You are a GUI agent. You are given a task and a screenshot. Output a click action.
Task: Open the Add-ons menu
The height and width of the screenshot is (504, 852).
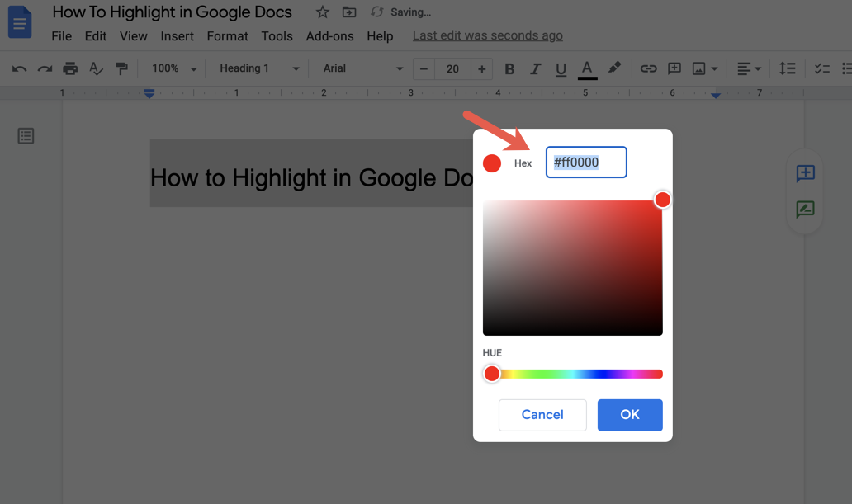coord(329,36)
